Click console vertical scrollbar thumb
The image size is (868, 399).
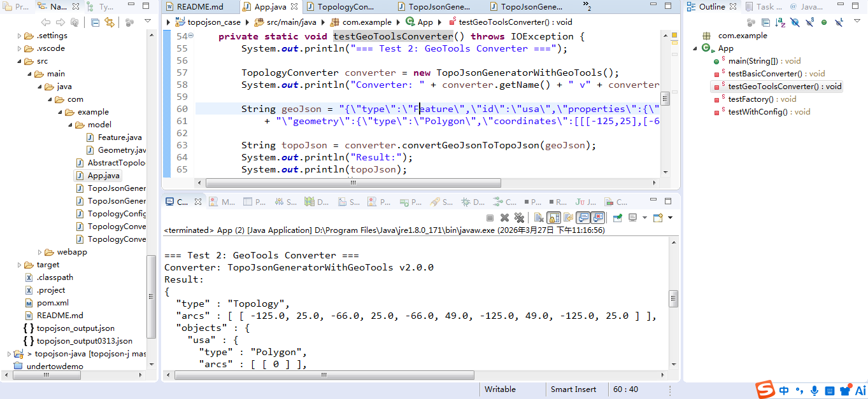pyautogui.click(x=673, y=299)
